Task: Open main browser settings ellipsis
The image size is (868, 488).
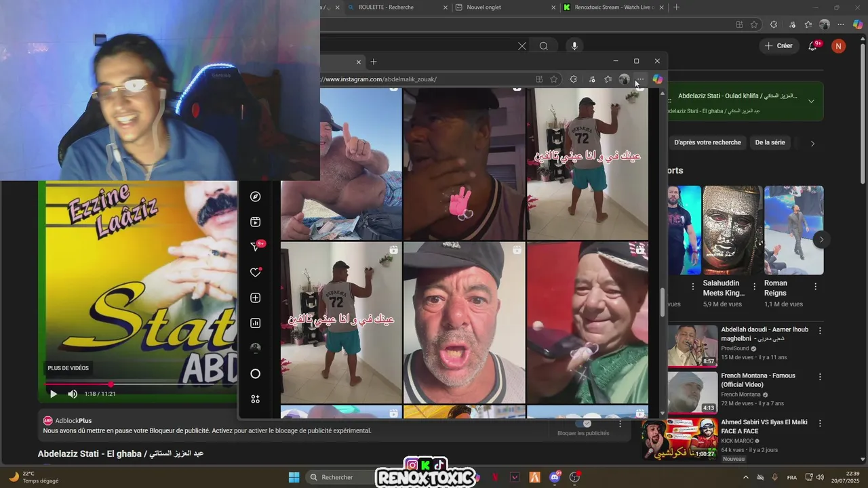Action: click(841, 24)
